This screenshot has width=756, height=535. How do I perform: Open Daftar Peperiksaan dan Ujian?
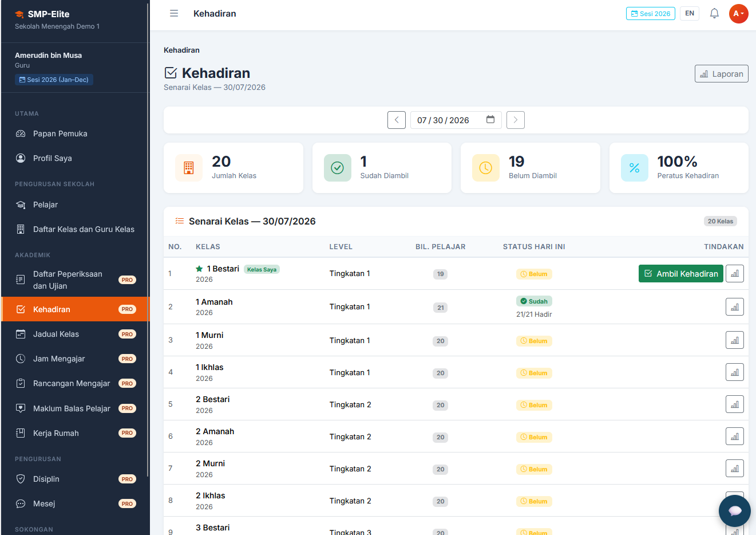(74, 280)
